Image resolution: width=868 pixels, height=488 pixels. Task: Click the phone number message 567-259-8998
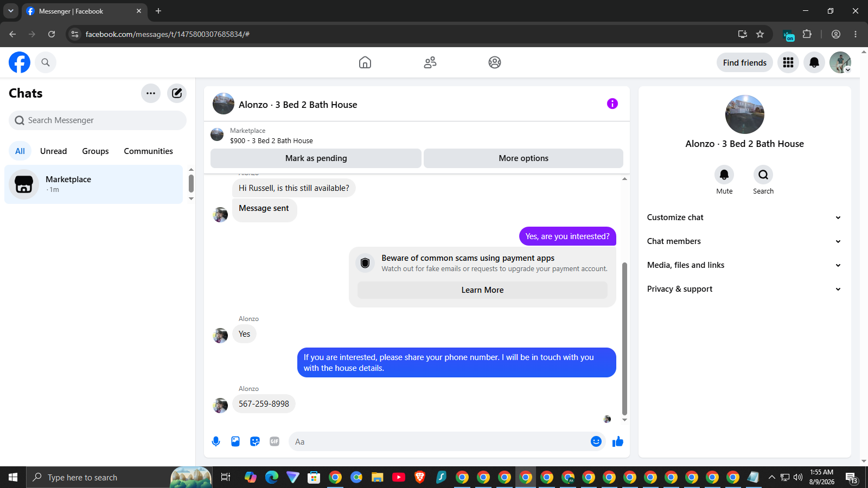point(264,404)
